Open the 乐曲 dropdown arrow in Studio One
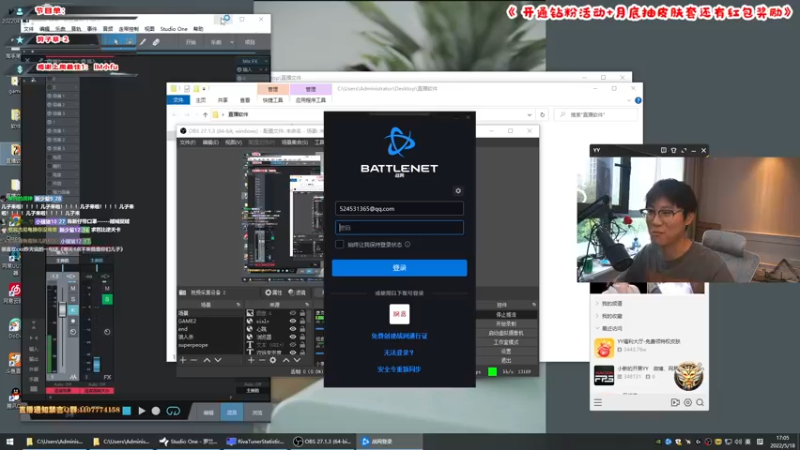 point(232,42)
